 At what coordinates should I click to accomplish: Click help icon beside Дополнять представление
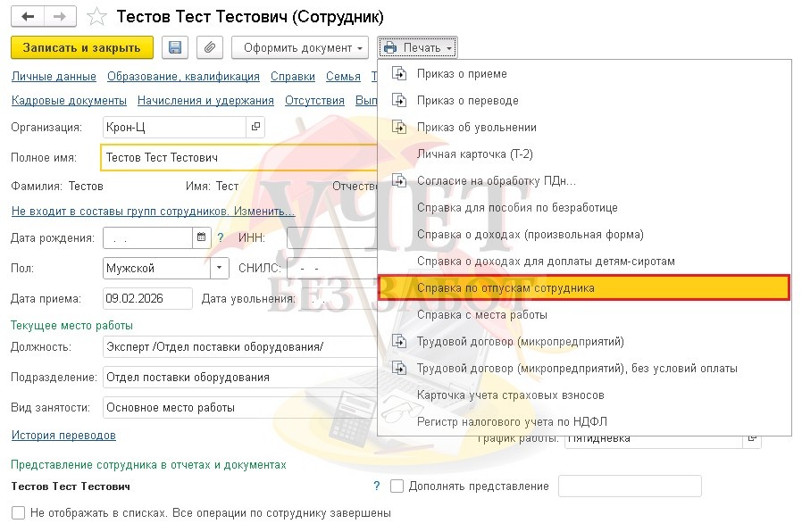pos(377,486)
